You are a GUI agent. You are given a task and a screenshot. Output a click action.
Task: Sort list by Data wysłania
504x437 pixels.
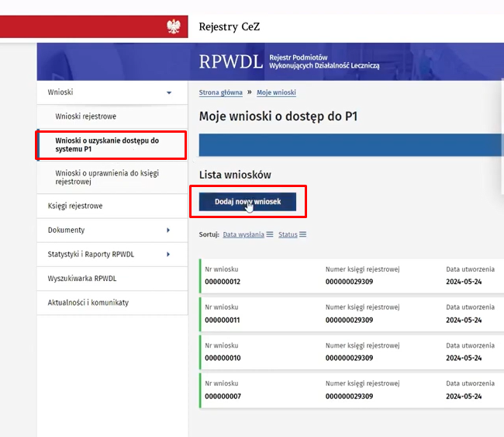(x=243, y=234)
